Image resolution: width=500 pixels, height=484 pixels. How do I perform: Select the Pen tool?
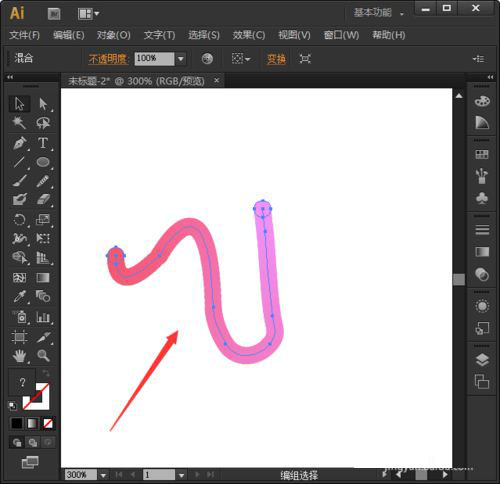coord(19,143)
